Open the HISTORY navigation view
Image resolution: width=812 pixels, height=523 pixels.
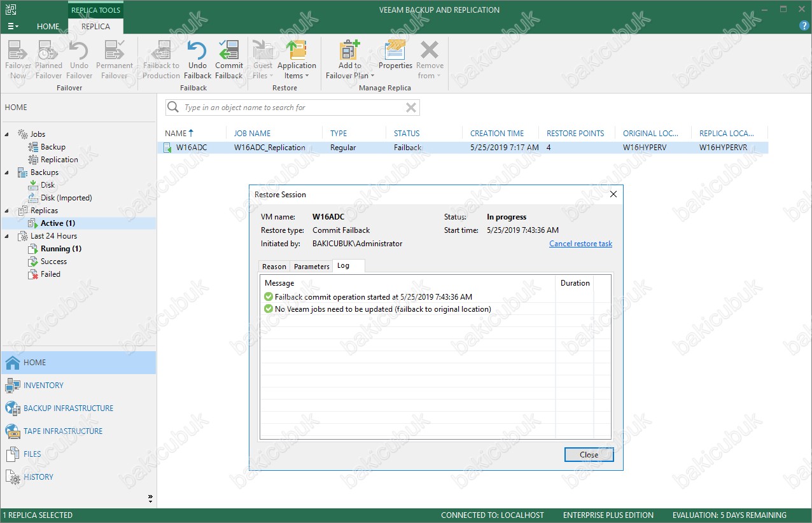[x=78, y=477]
